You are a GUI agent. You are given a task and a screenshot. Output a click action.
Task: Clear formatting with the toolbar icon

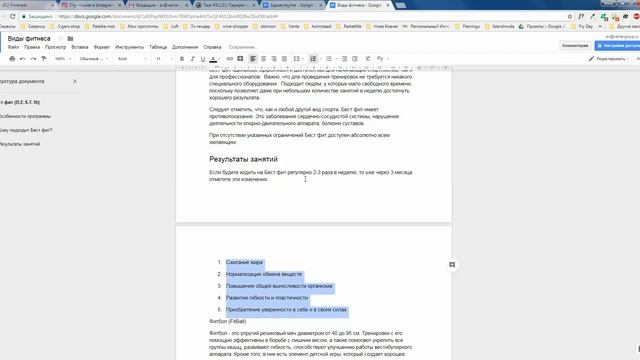pyautogui.click(x=368, y=59)
